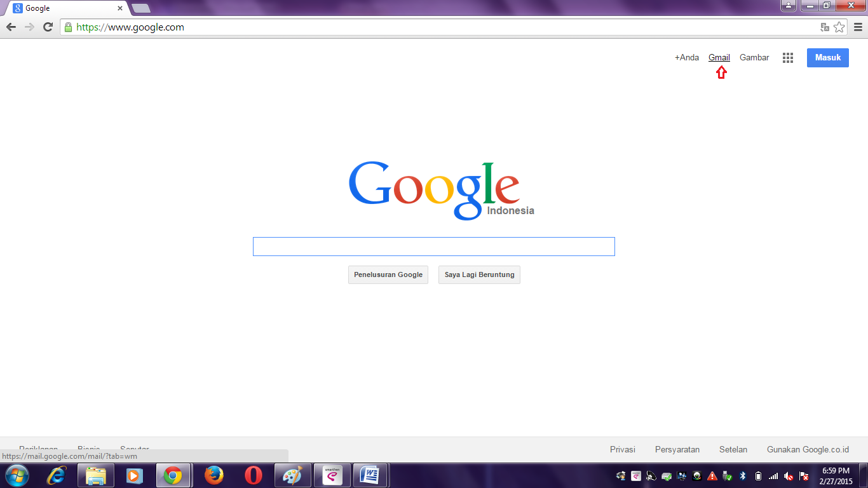
Task: Click Safely Remove Hardware USB tray icon
Action: [x=728, y=476]
